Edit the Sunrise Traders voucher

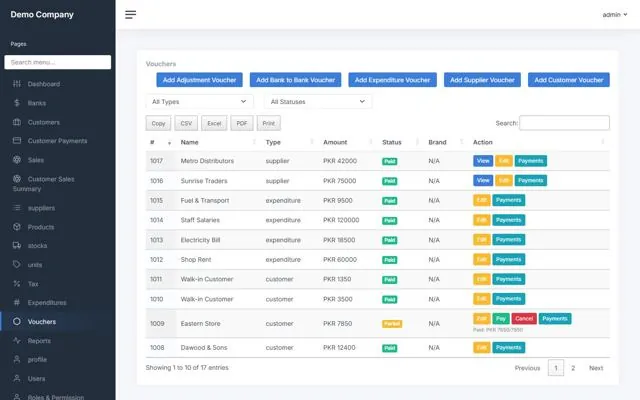(504, 180)
